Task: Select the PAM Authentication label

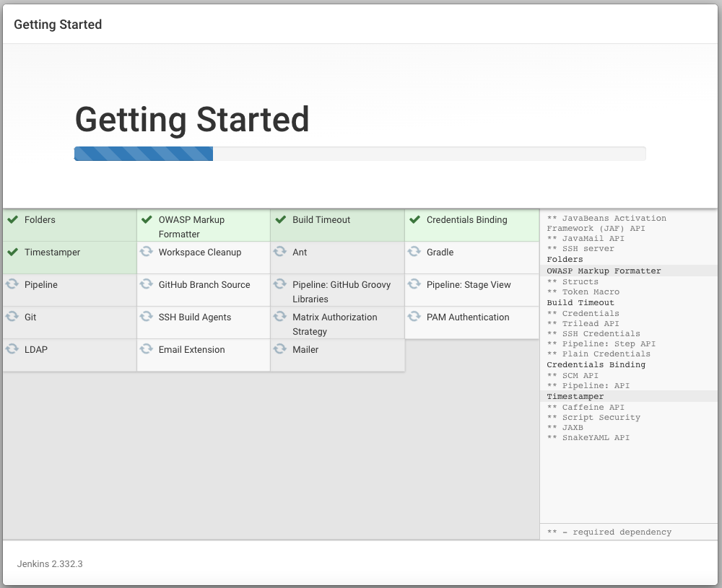Action: (x=468, y=317)
